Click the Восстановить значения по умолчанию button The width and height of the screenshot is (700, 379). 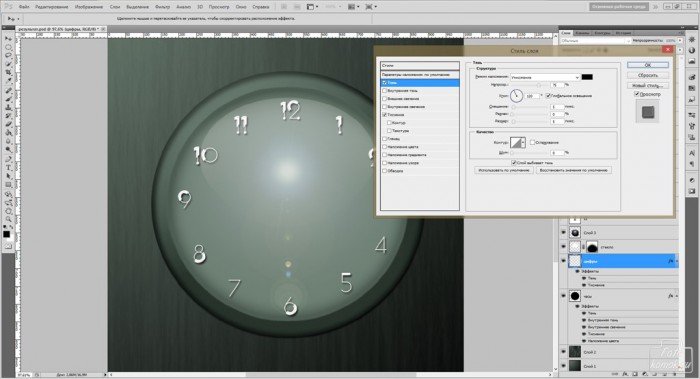573,170
